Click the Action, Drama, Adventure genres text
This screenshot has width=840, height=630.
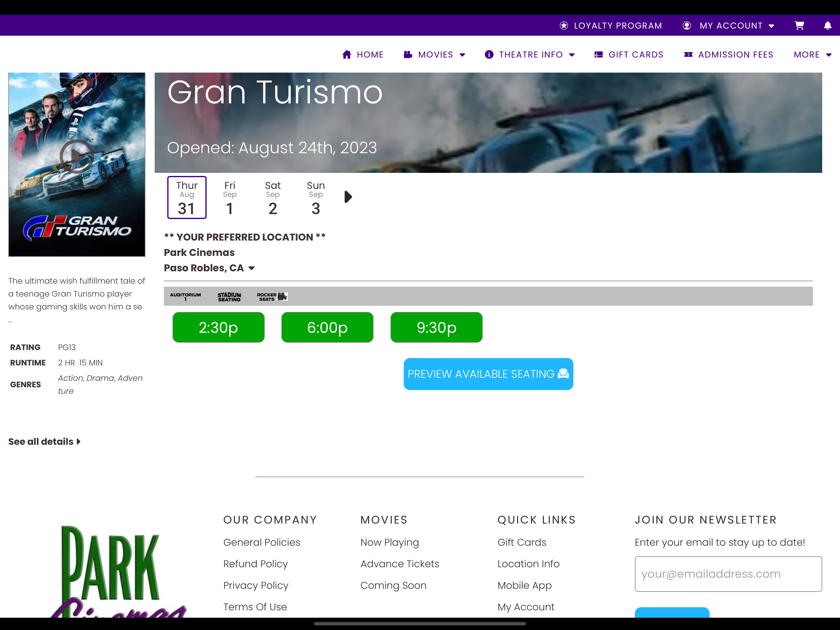[x=100, y=385]
